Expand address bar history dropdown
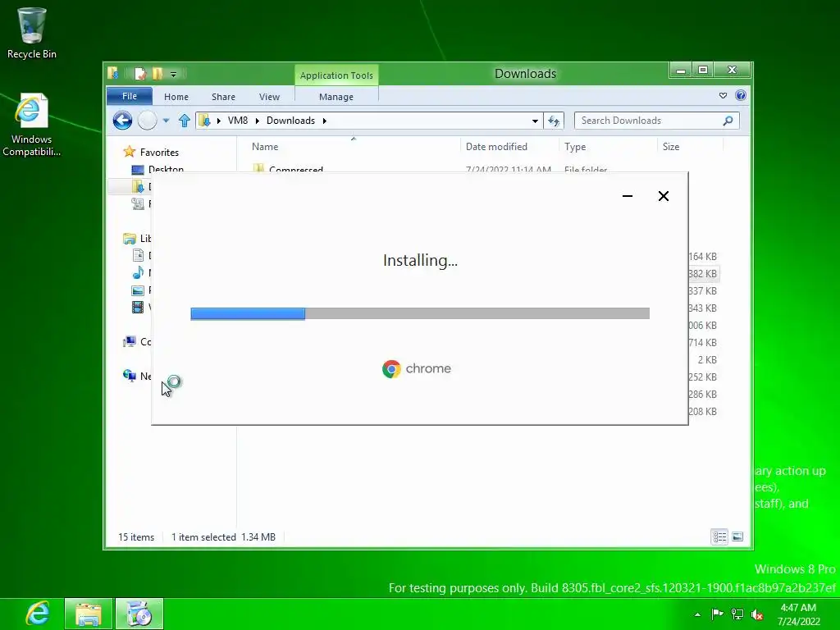The image size is (840, 630). [x=535, y=121]
